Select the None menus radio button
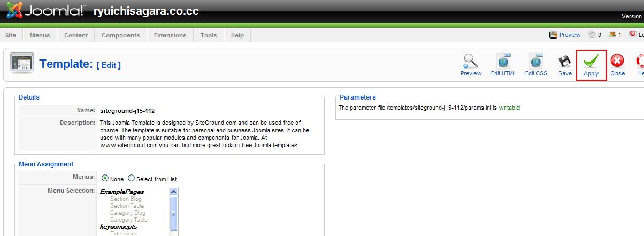 (105, 179)
